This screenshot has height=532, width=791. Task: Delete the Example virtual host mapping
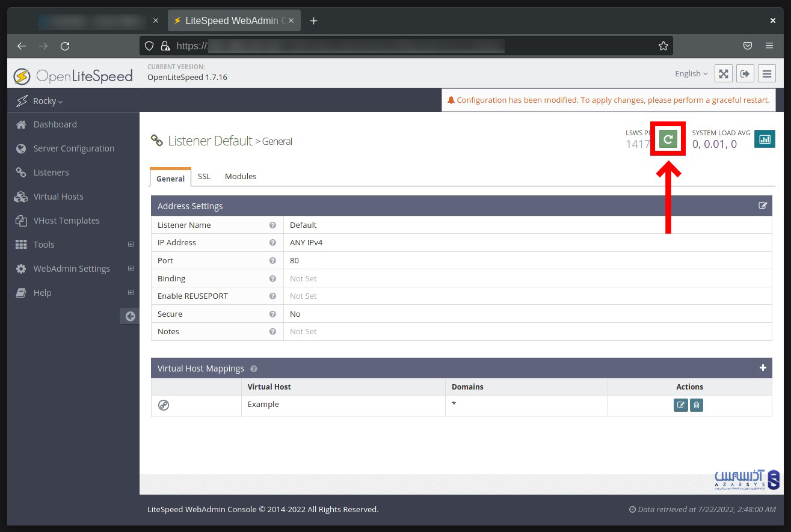click(x=696, y=405)
